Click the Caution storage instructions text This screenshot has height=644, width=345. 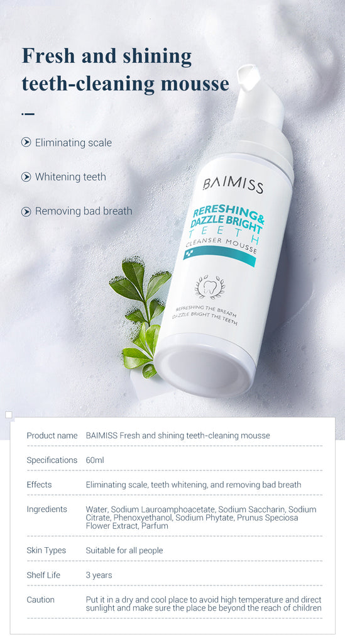point(204,604)
